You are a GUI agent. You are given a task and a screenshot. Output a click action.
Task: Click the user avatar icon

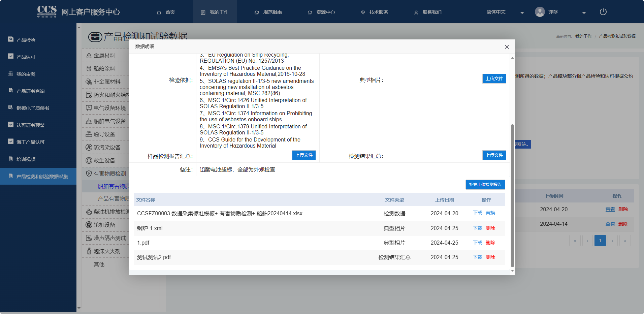point(540,12)
